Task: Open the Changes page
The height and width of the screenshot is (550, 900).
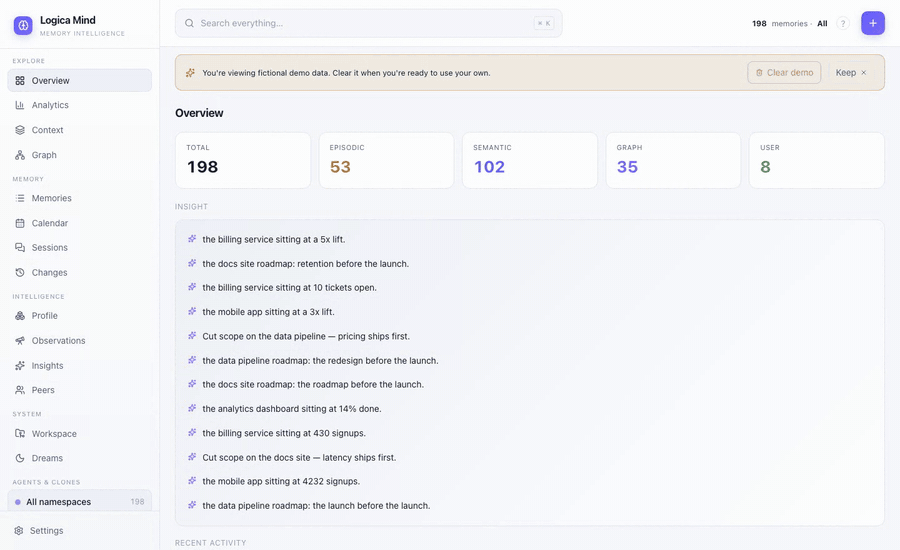Action: (80, 273)
